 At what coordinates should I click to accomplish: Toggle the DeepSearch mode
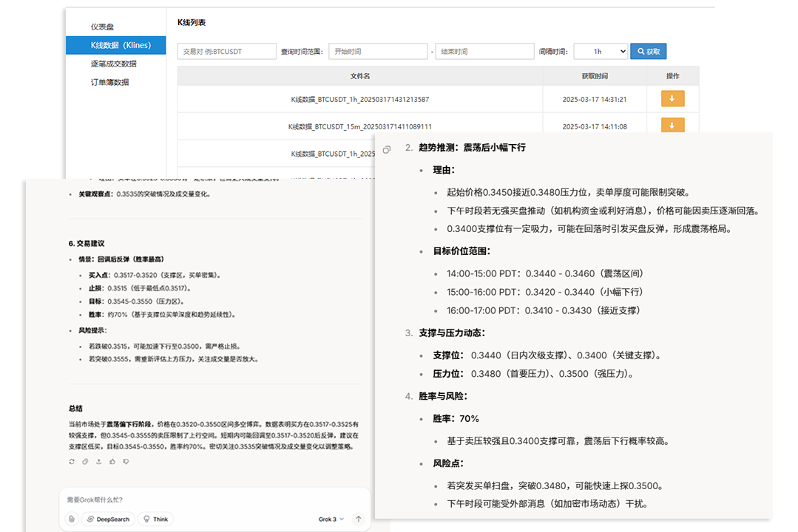pos(109,519)
